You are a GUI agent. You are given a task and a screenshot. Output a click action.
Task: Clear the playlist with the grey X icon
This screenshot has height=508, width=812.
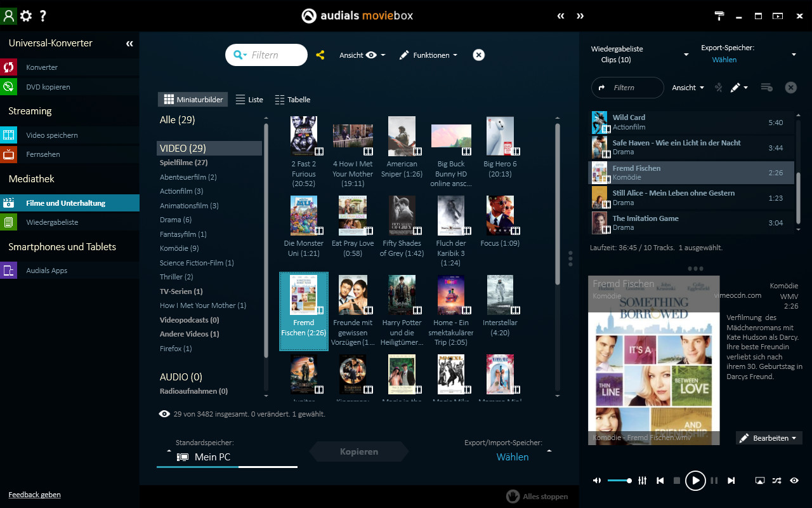[790, 88]
